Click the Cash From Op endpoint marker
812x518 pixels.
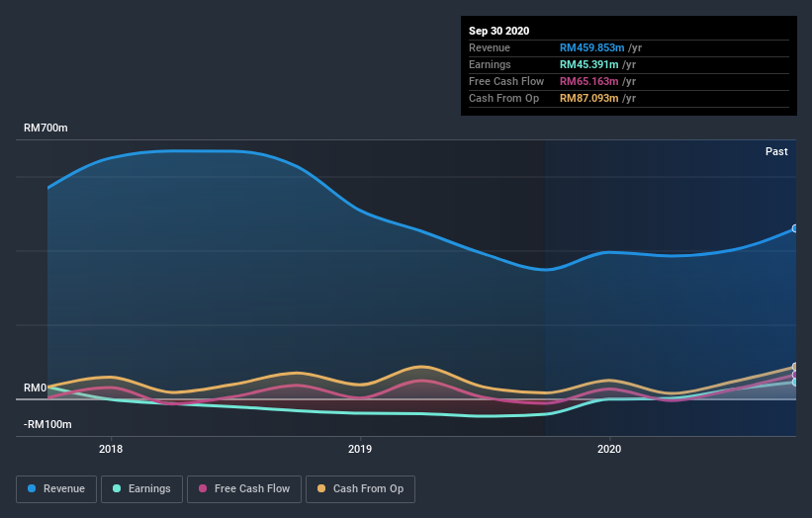click(795, 367)
